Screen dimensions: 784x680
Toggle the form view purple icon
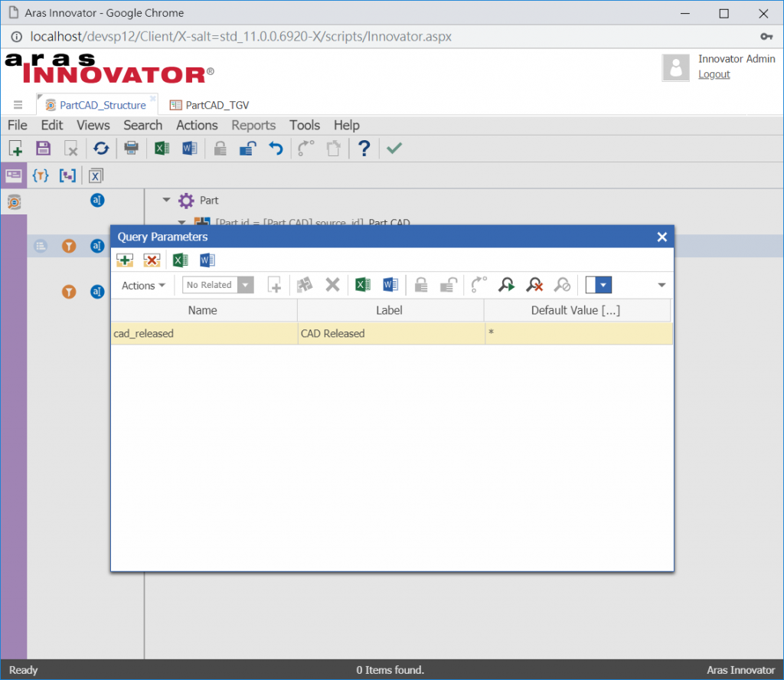14,175
